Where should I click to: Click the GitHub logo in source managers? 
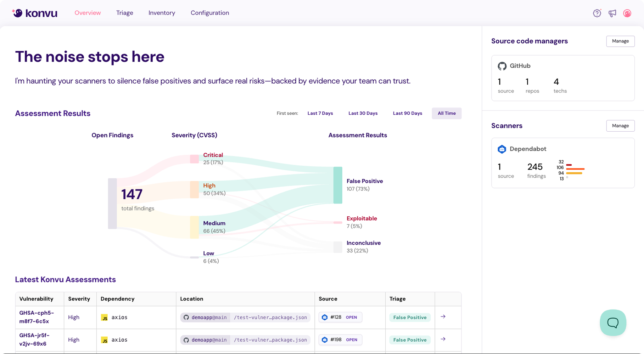click(x=502, y=66)
